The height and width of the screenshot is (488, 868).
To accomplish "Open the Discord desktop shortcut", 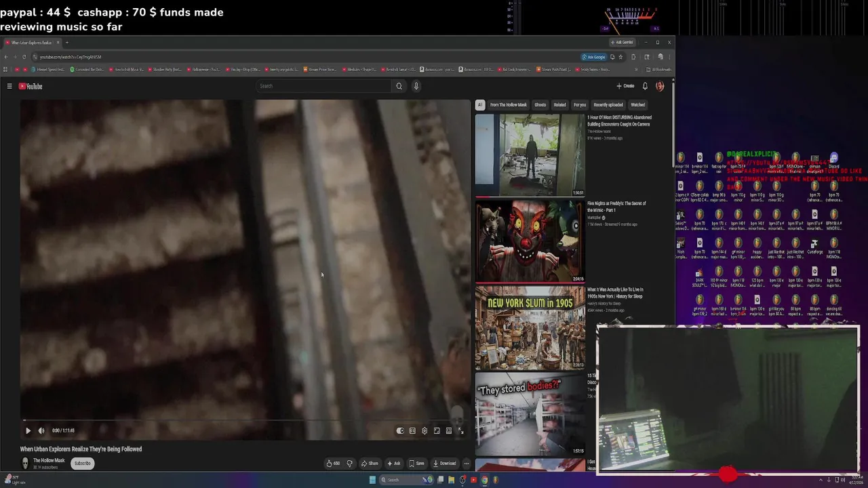I will pos(833,161).
